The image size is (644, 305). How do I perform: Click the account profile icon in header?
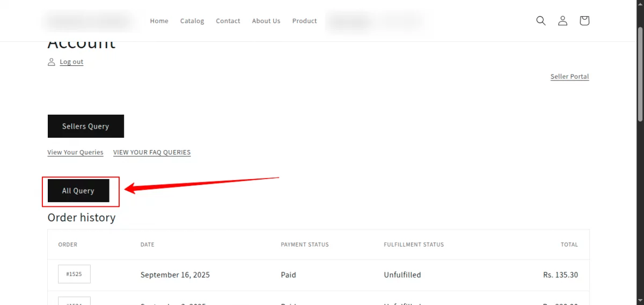pos(562,21)
